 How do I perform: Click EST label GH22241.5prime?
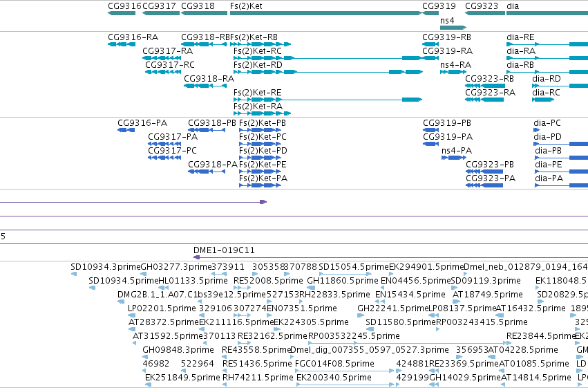392,308
